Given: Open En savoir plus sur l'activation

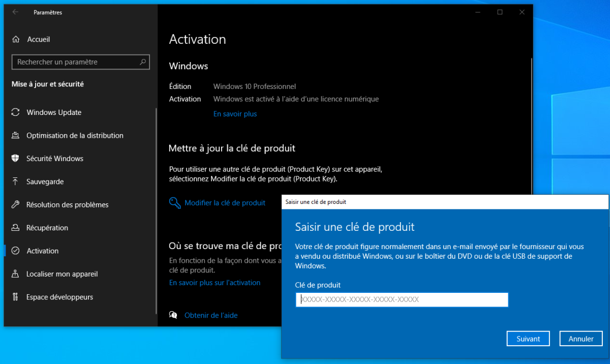Looking at the screenshot, I should (x=215, y=282).
